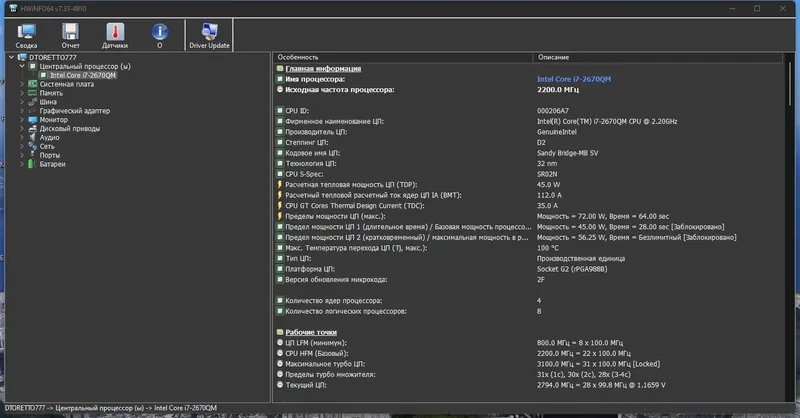Collapse the DTORETTO777 root node
800x418 pixels.
(x=12, y=57)
